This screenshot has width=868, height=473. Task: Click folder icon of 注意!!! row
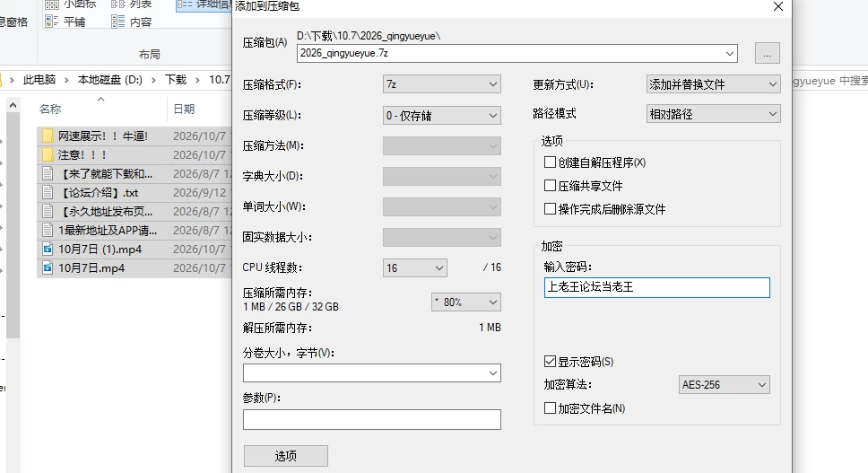point(48,154)
